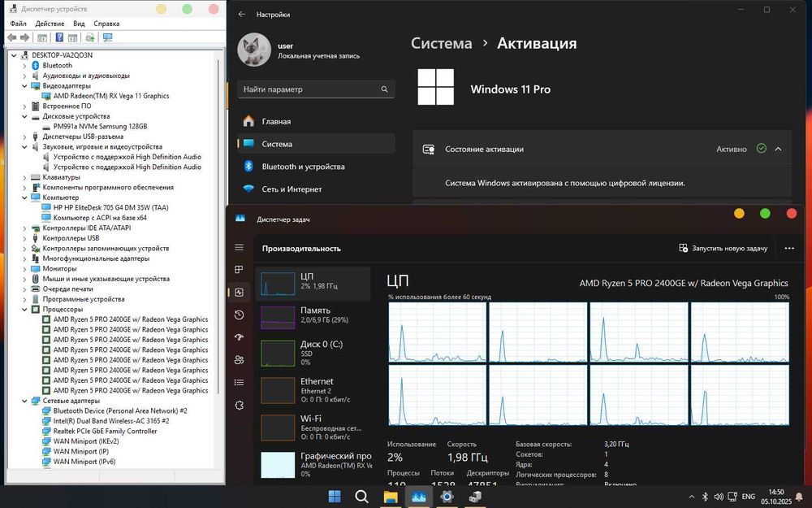This screenshot has width=812, height=508.
Task: Expand the Bluetooth node in Device Manager
Action: point(24,65)
